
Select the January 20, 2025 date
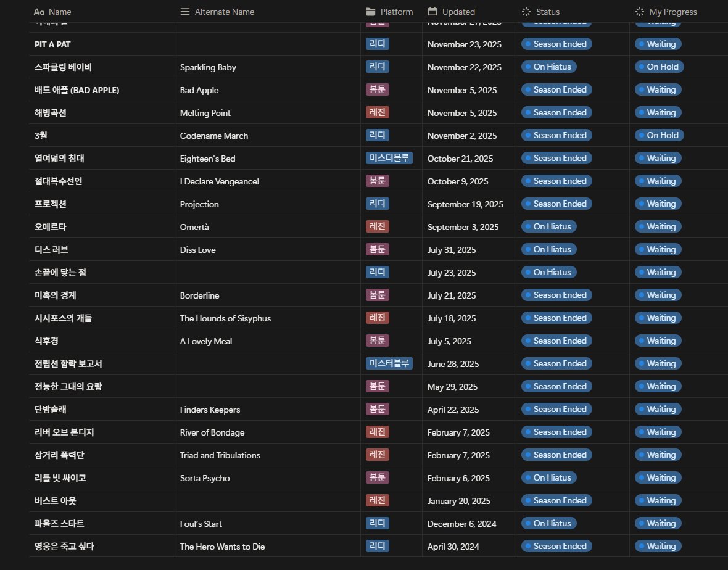(x=459, y=501)
